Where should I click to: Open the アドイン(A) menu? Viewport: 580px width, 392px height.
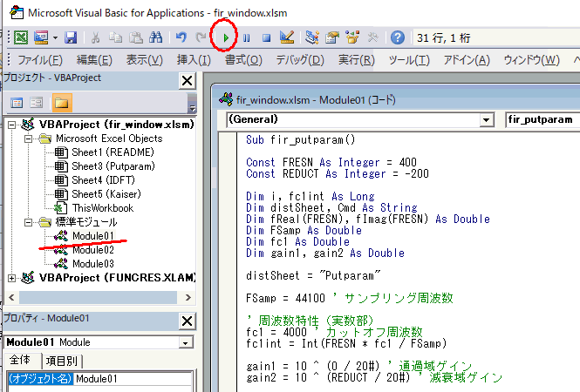467,59
